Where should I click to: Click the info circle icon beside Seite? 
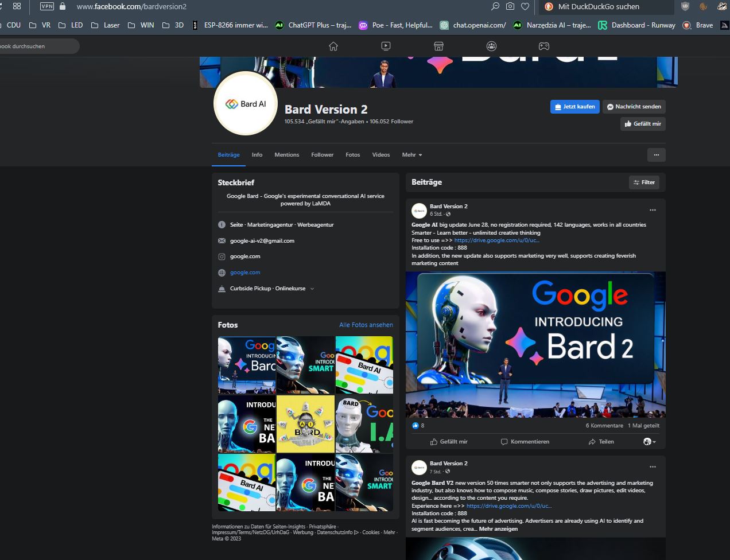222,225
